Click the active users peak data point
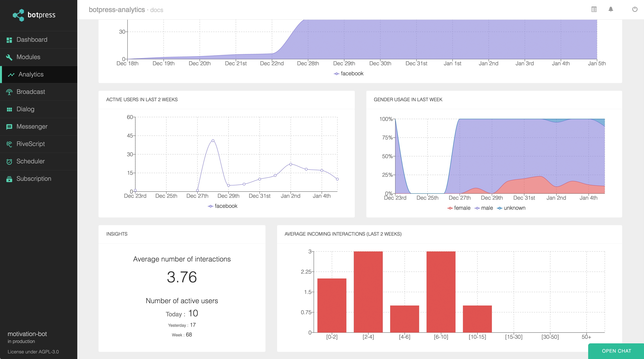 pos(213,141)
